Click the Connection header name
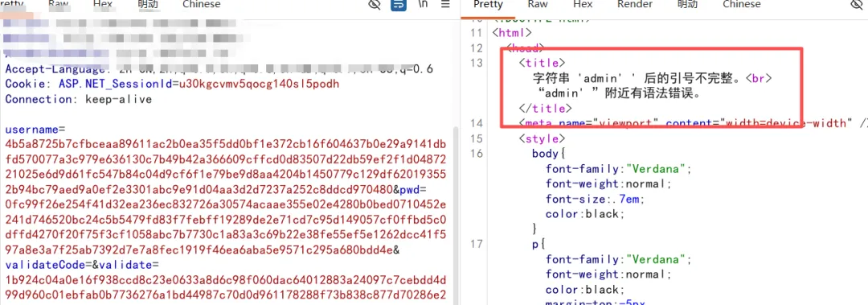 (42, 99)
